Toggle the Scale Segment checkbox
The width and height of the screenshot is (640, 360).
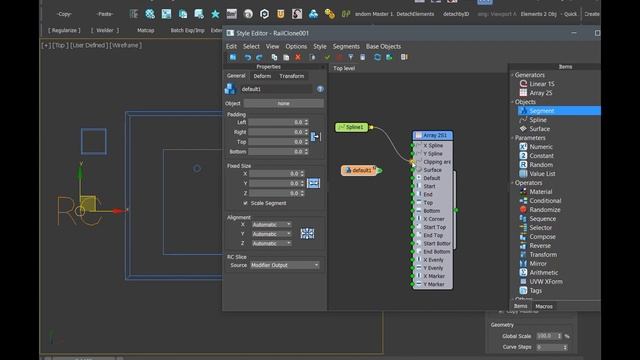coord(245,203)
